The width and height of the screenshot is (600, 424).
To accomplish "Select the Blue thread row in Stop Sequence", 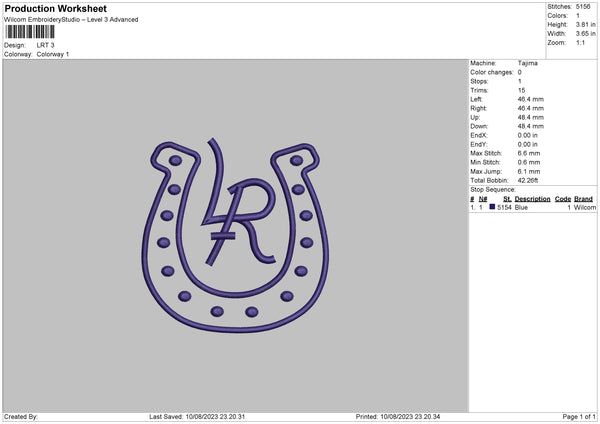I will 533,207.
